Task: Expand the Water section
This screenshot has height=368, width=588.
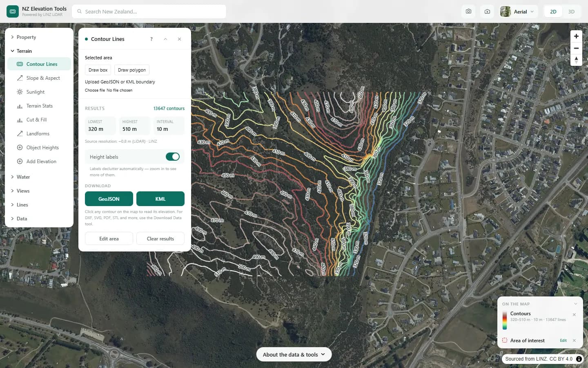Action: tap(39, 177)
